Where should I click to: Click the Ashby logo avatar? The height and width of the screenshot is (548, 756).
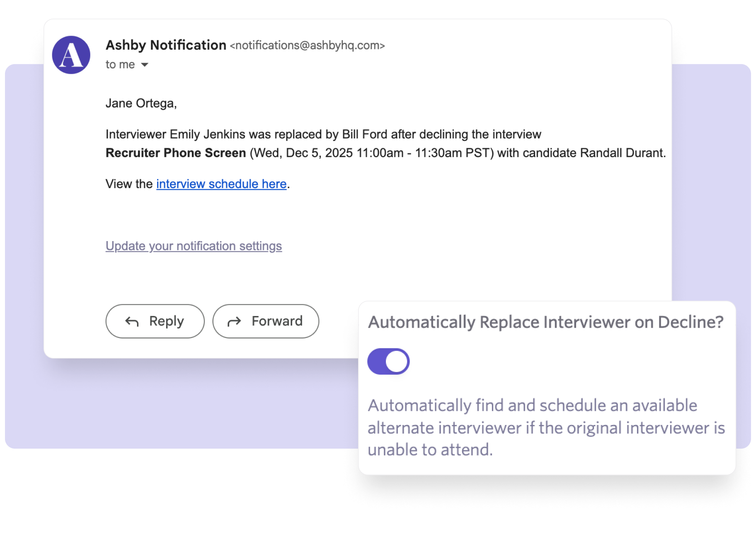[71, 55]
